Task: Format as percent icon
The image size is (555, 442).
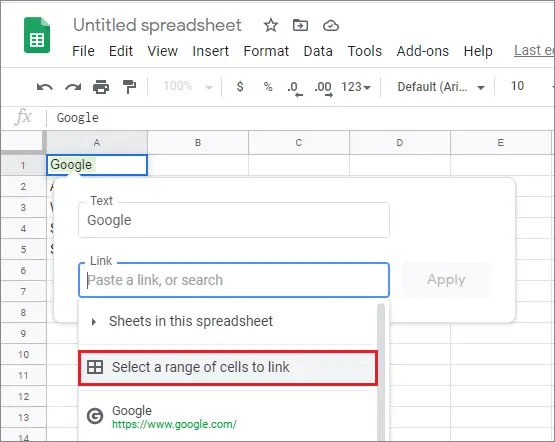Action: 268,86
